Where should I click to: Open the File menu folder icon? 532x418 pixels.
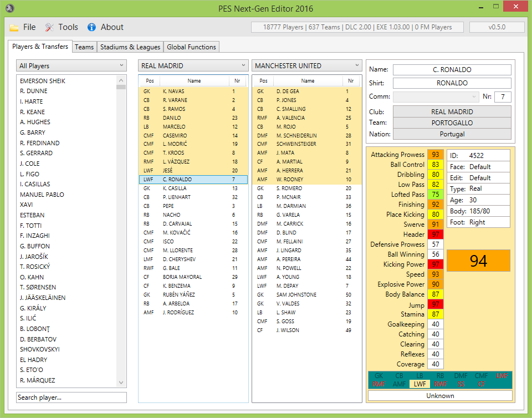coord(14,28)
